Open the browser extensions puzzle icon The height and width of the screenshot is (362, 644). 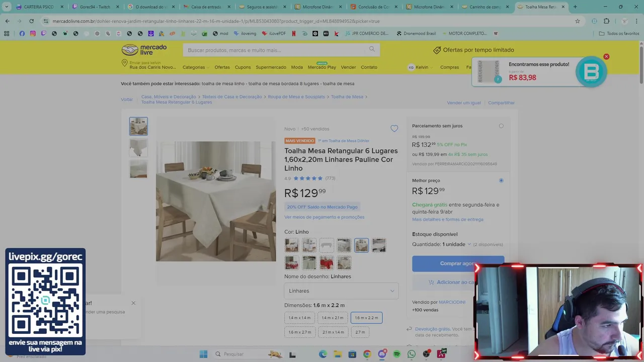tap(606, 21)
